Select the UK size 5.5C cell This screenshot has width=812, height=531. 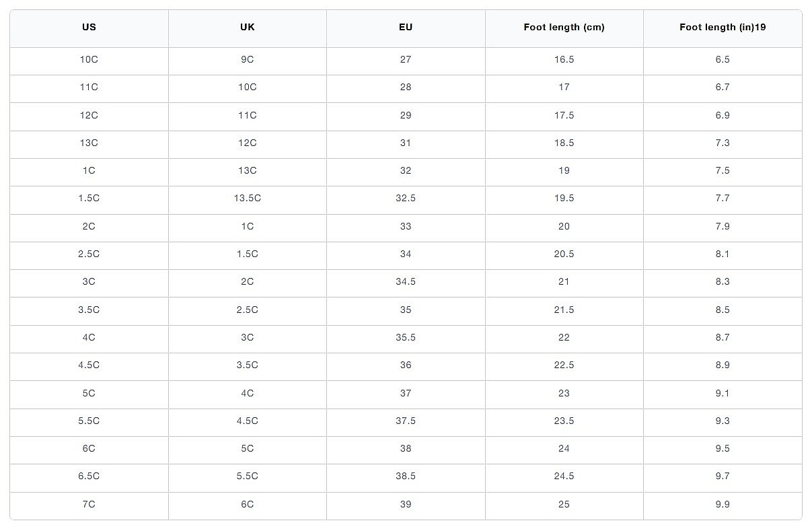click(247, 476)
